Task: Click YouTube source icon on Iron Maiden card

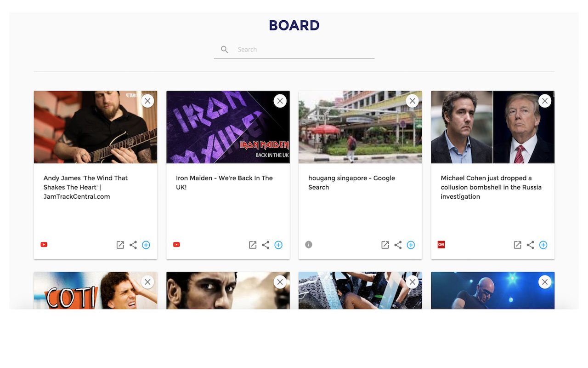Action: coord(176,245)
